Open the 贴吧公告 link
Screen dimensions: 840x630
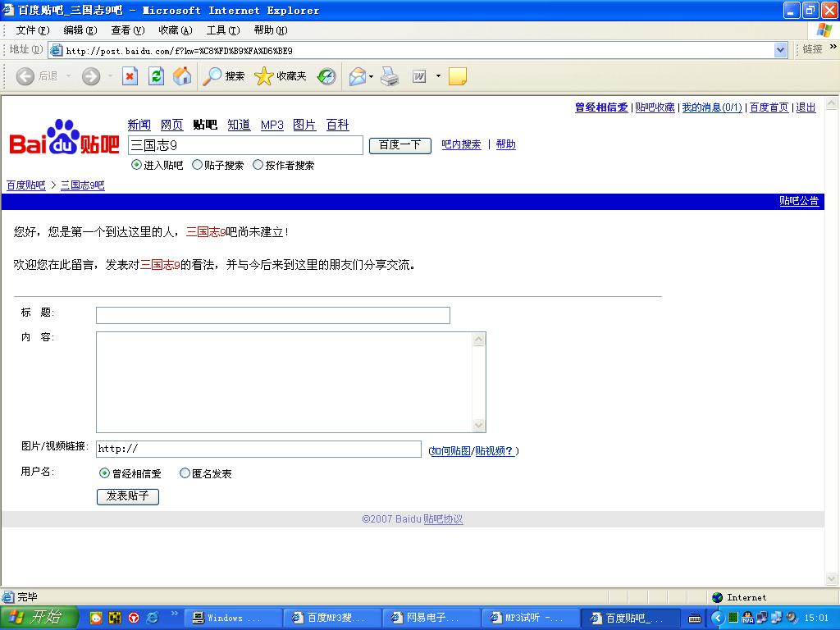click(x=799, y=201)
